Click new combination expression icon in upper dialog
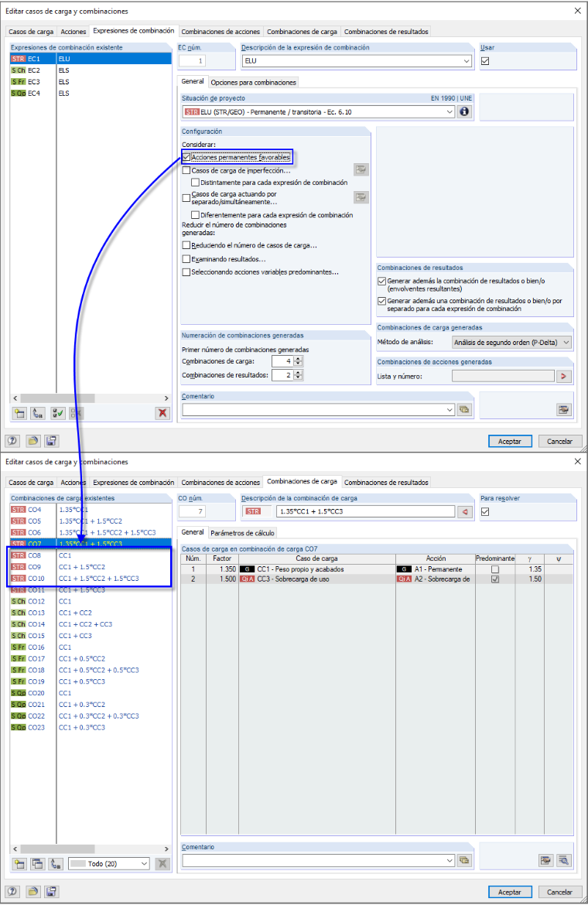 19,413
